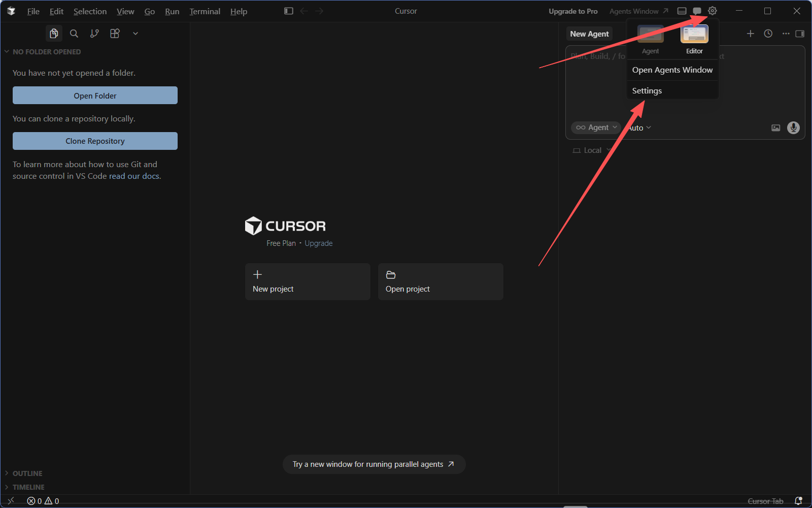The width and height of the screenshot is (812, 508).
Task: Select Settings in the popup menu
Action: 672,91
